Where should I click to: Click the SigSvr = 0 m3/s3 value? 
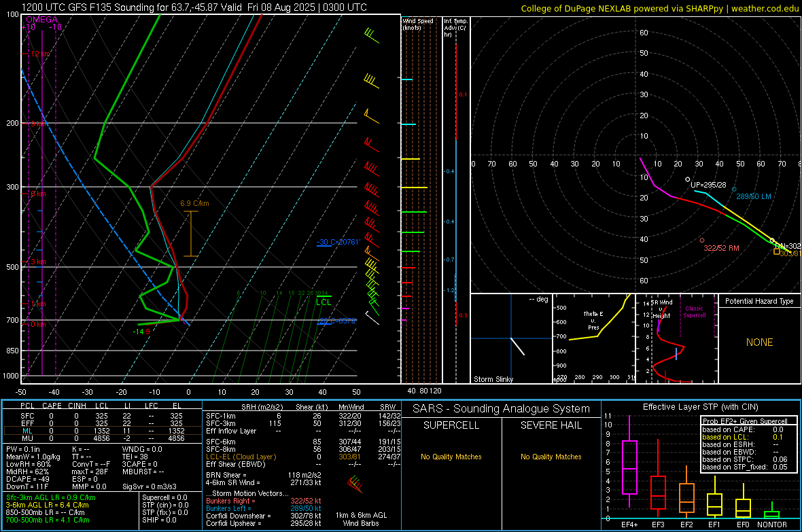click(150, 487)
